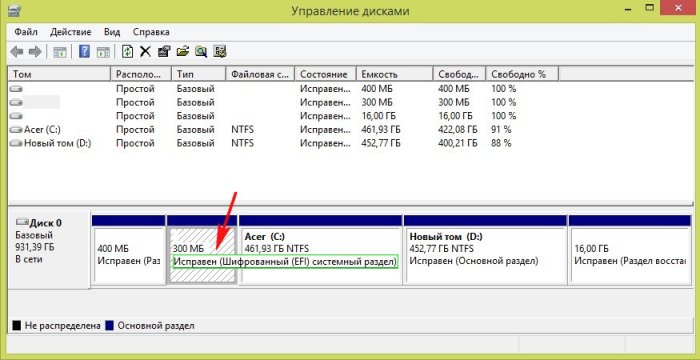Screen dimensions: 700x360
Task: Sort by the Состояние column header
Action: click(x=326, y=74)
